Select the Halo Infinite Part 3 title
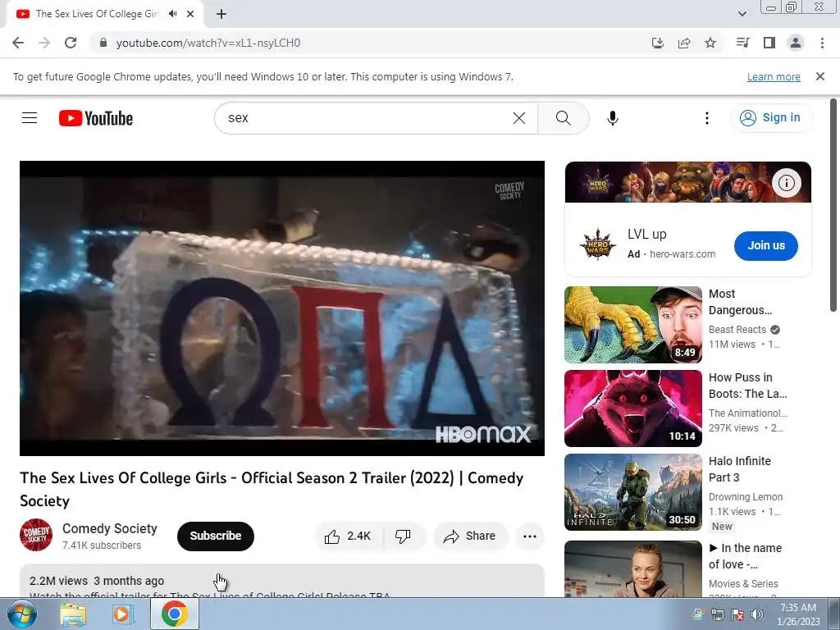This screenshot has width=840, height=630. [x=740, y=468]
